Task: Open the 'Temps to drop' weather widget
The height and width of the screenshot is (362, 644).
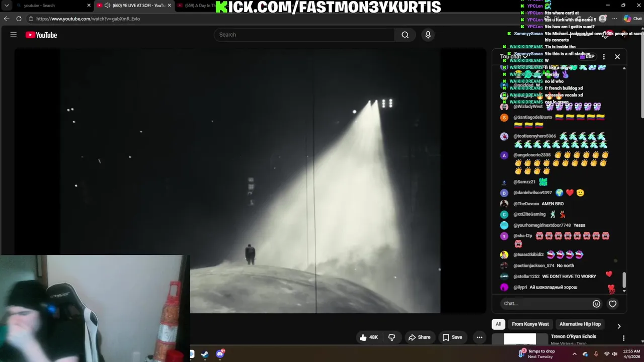Action: point(536,354)
